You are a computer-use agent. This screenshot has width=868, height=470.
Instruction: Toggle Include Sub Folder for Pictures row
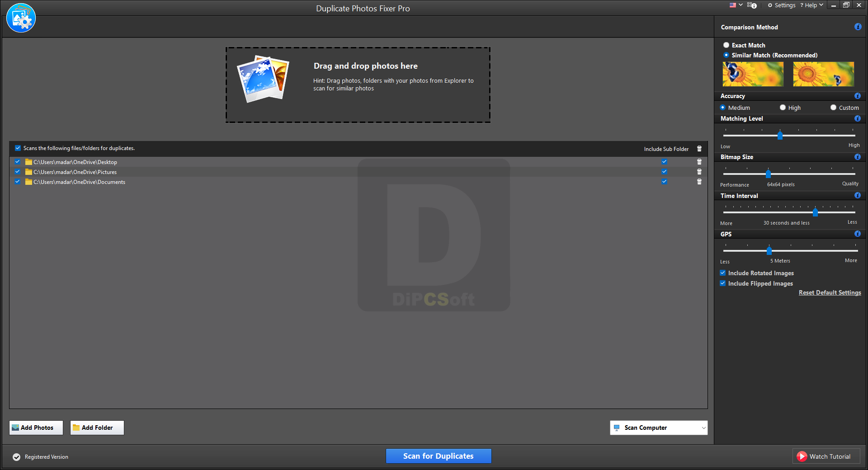coord(664,172)
